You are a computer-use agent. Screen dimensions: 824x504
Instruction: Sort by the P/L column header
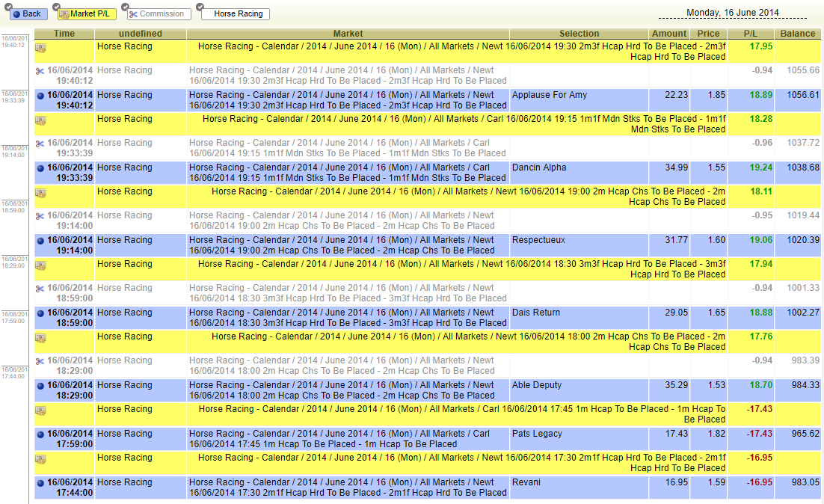[751, 34]
